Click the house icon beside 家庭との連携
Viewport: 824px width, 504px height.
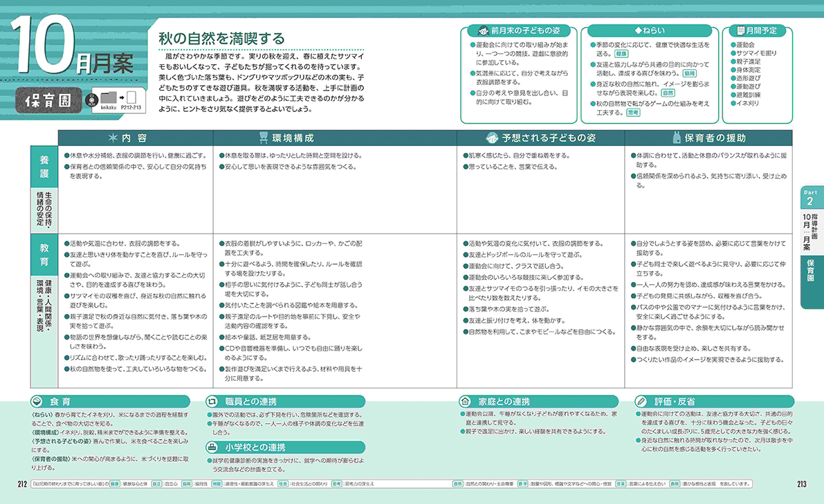point(465,402)
